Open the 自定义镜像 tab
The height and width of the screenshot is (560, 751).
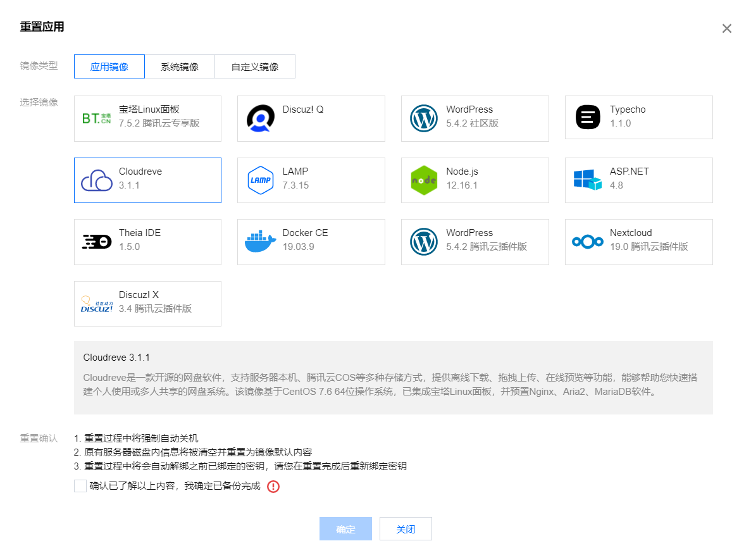(x=255, y=66)
